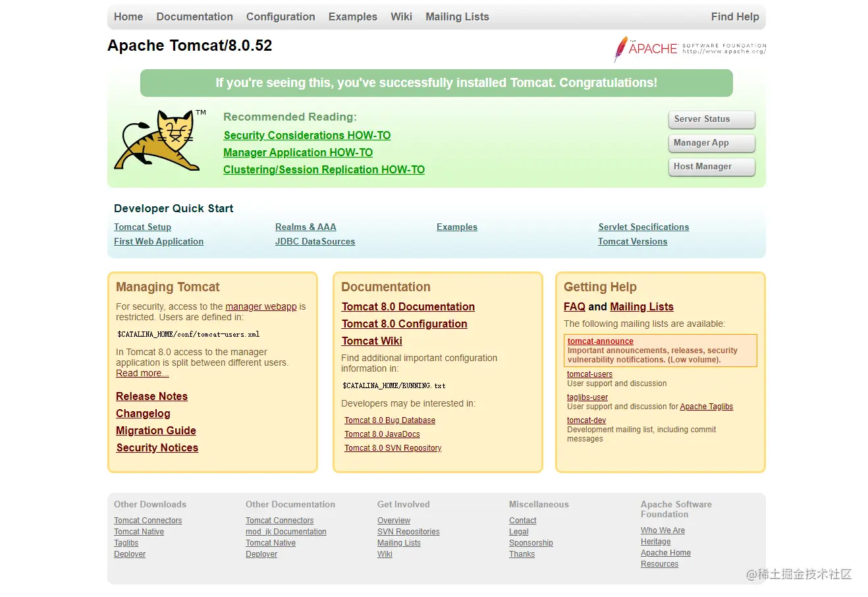Open Manager Application HOW-TO link

coord(298,152)
